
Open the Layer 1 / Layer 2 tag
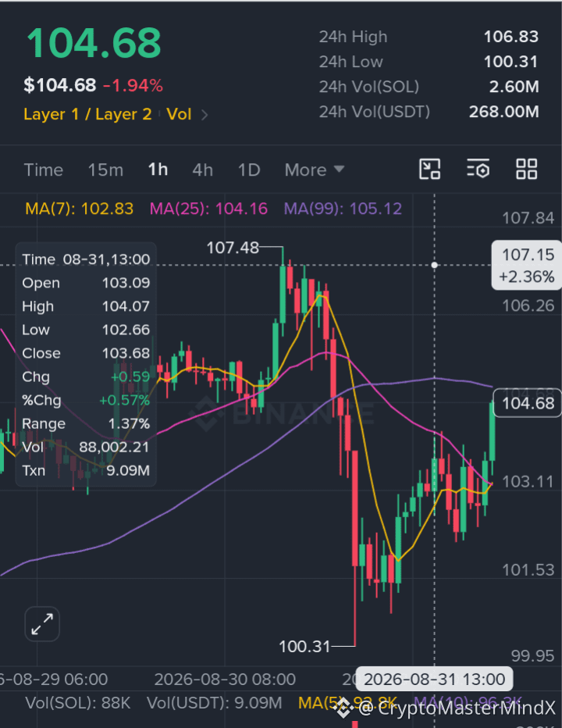pyautogui.click(x=87, y=114)
